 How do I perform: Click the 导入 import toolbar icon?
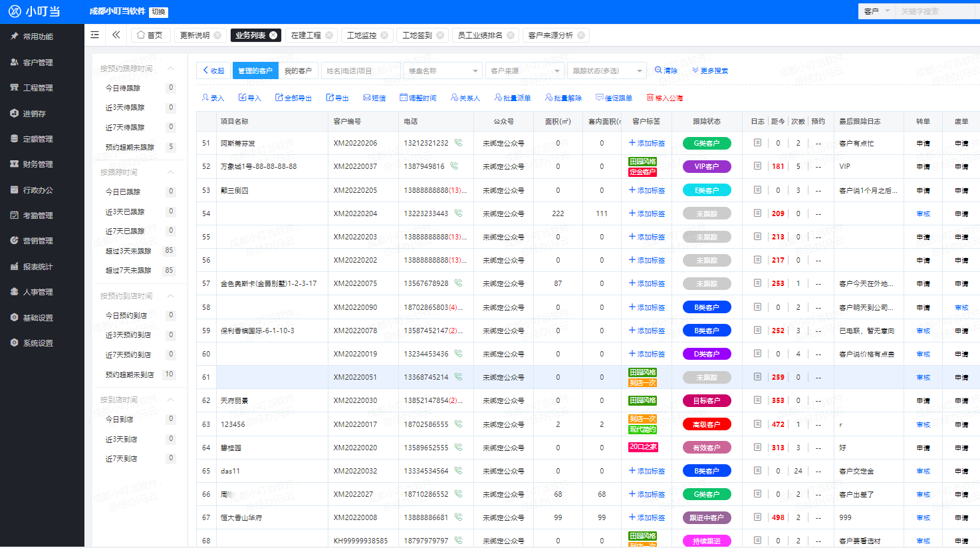pyautogui.click(x=250, y=98)
